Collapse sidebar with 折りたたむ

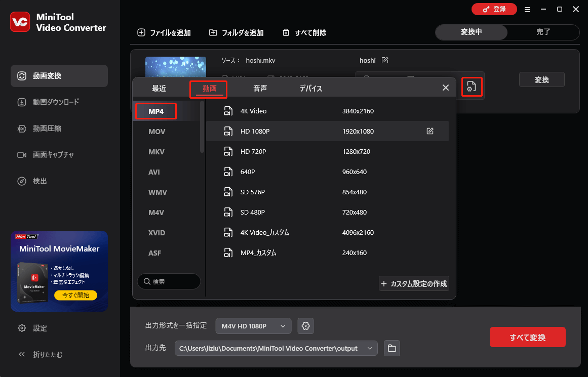pyautogui.click(x=40, y=354)
